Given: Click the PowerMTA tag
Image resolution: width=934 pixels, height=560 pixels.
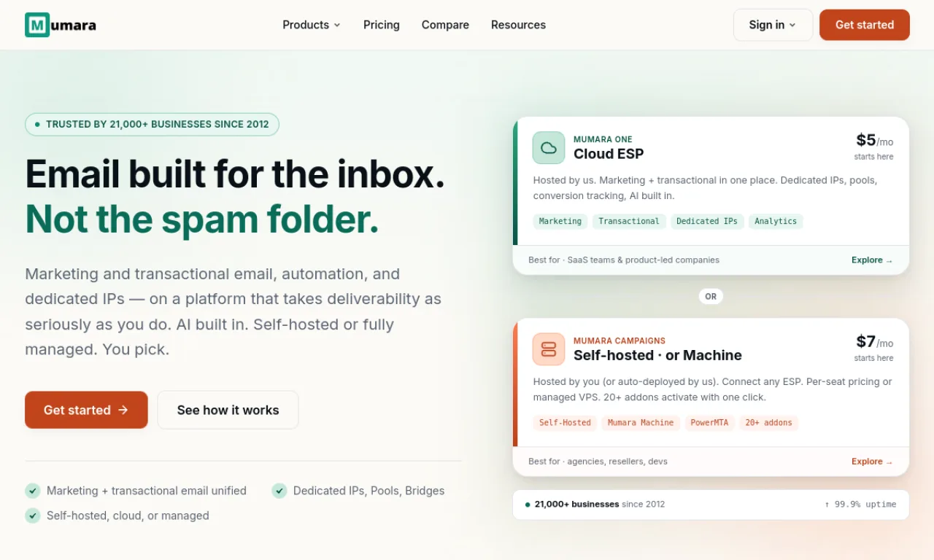Looking at the screenshot, I should [x=709, y=423].
